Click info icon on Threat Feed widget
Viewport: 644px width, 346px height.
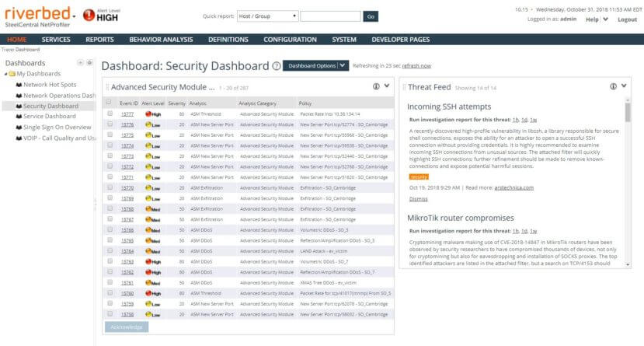pyautogui.click(x=613, y=86)
